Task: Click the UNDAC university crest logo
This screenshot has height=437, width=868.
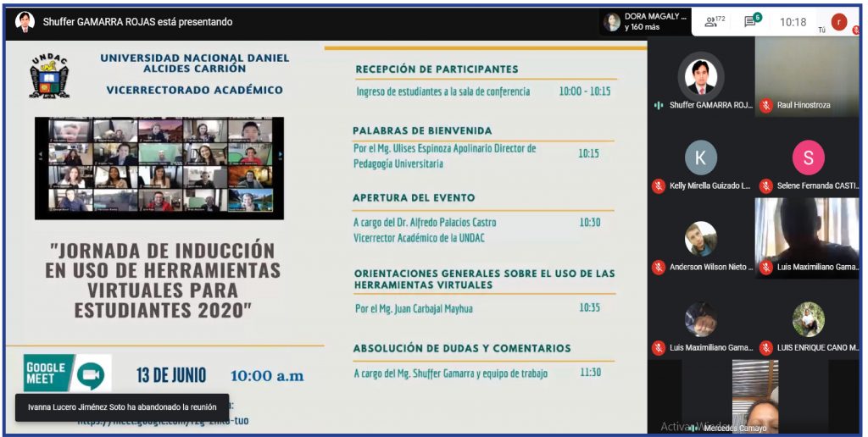Action: [50, 76]
